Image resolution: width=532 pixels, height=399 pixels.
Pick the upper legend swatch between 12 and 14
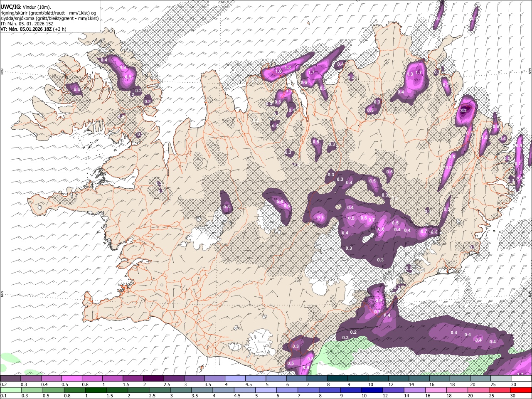[x=399, y=378]
